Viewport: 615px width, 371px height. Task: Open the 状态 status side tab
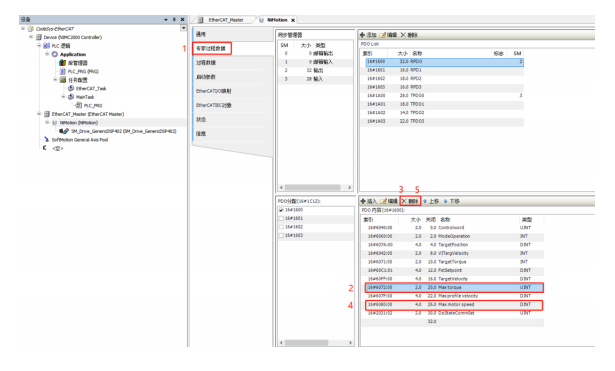[x=232, y=119]
